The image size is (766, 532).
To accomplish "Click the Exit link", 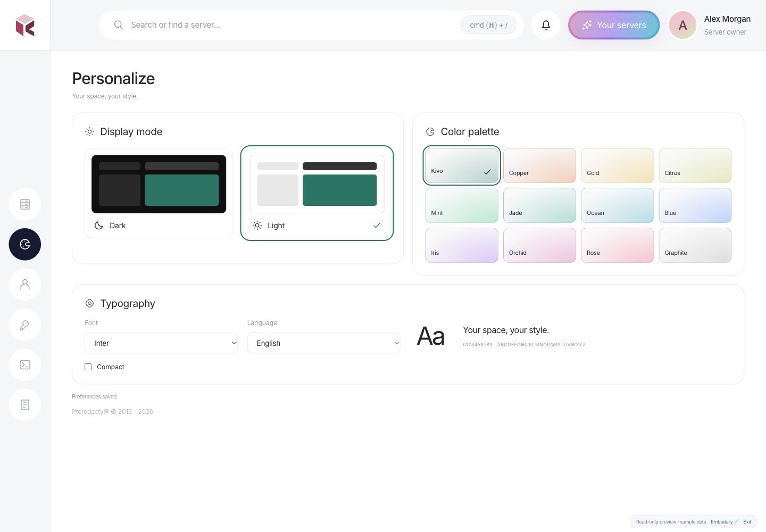I will pyautogui.click(x=747, y=522).
